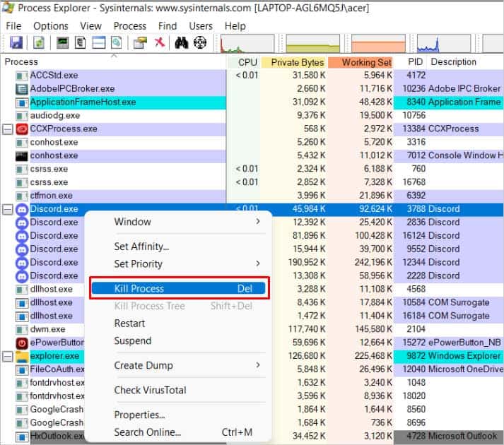Choose Set Affinity... in context menu
This screenshot has height=445, width=504.
pos(179,247)
